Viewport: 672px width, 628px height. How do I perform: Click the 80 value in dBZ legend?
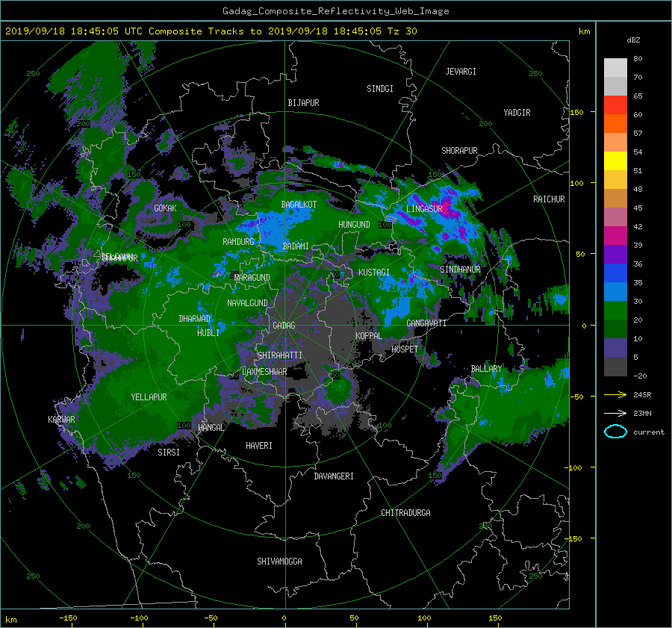click(x=638, y=59)
